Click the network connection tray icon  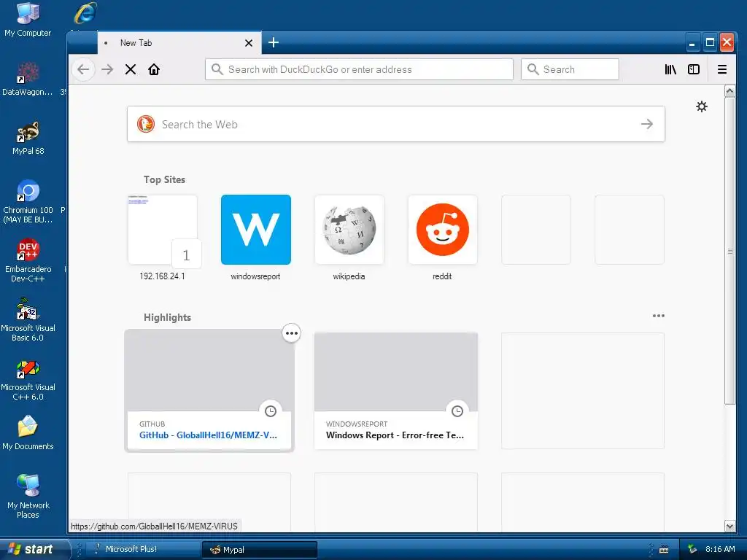pyautogui.click(x=692, y=550)
